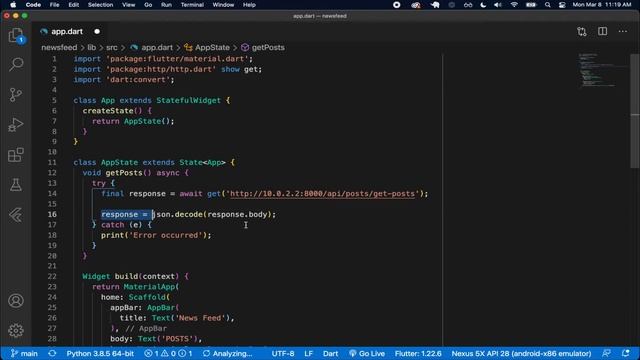The image size is (640, 360).
Task: Click the MaterialApp call on line 23
Action: (x=149, y=287)
